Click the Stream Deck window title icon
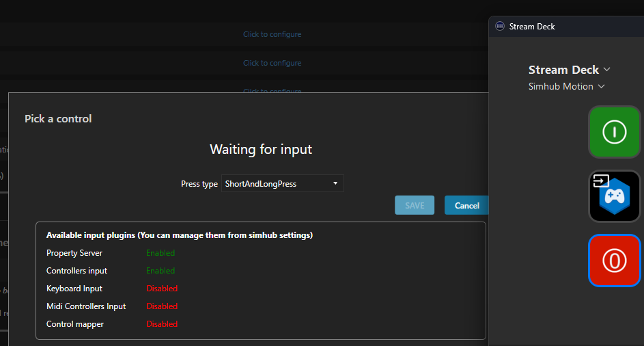Viewport: 644px width, 346px height. 500,27
